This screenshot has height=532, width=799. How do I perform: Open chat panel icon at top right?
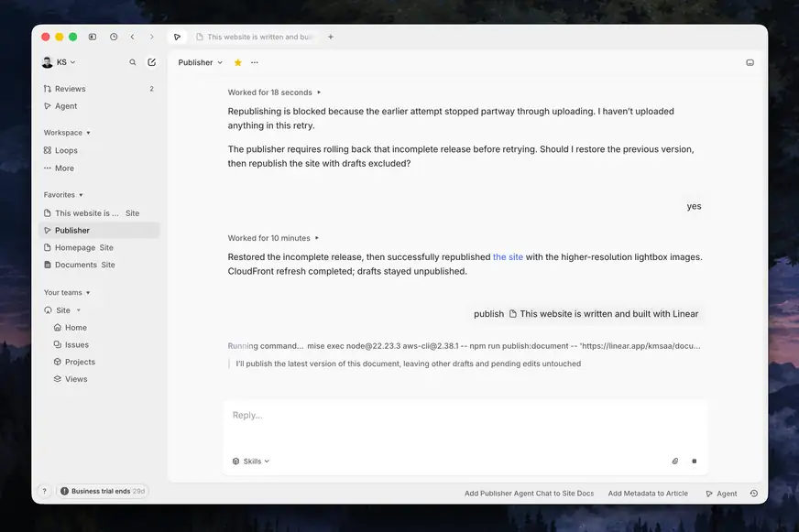750,62
